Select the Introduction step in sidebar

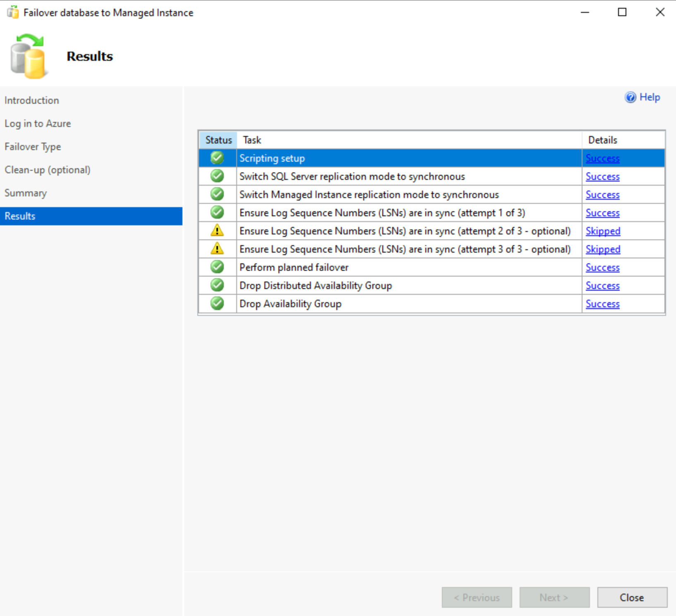(32, 100)
